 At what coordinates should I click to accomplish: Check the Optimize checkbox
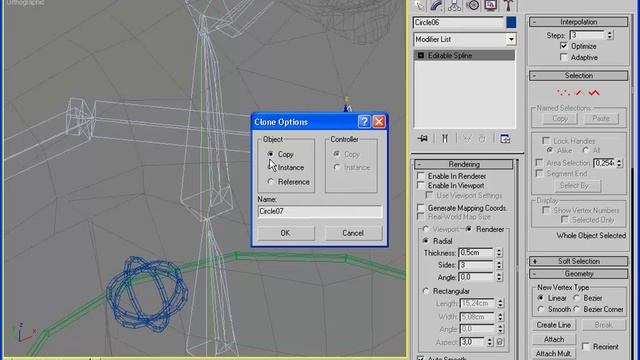coord(564,46)
